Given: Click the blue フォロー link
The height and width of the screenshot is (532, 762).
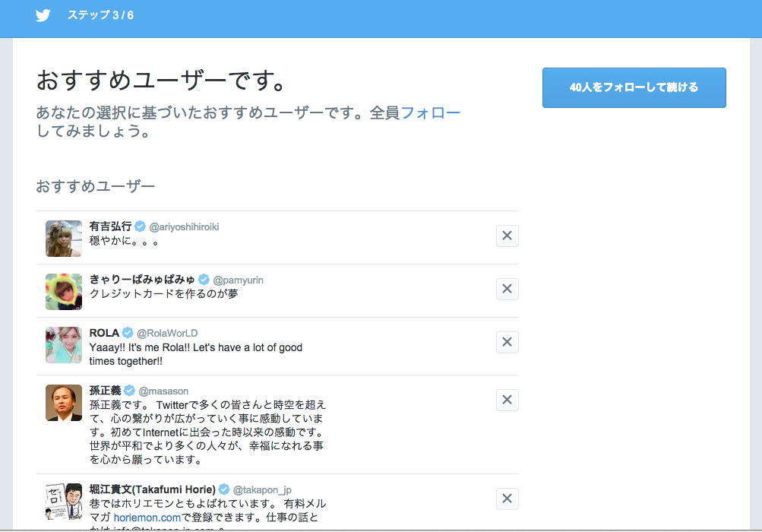Looking at the screenshot, I should (x=430, y=112).
